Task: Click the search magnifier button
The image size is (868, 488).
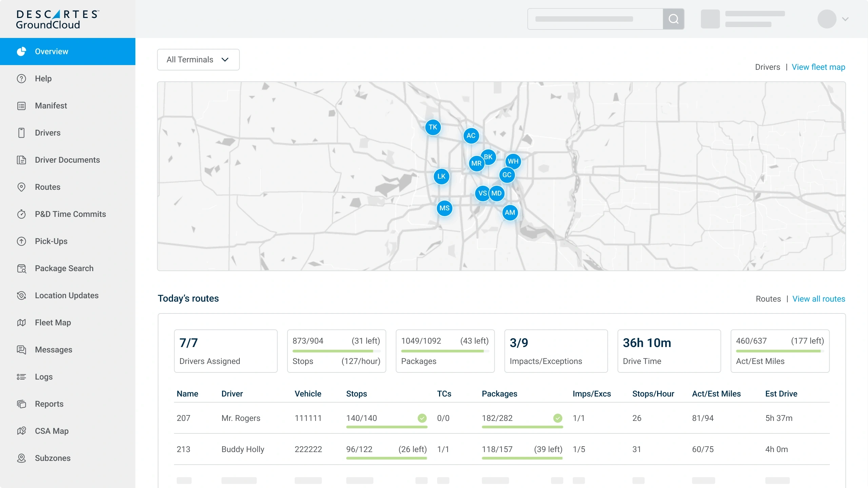Action: (x=673, y=19)
